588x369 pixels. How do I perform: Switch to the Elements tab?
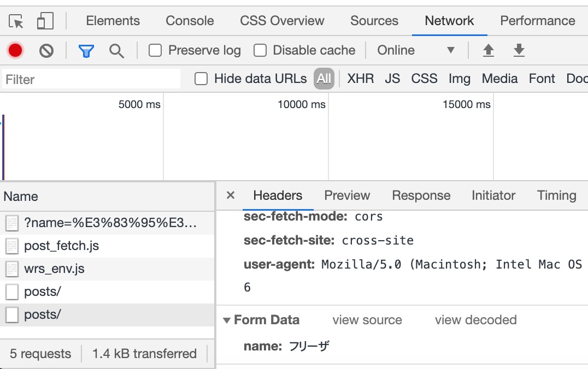coord(113,21)
